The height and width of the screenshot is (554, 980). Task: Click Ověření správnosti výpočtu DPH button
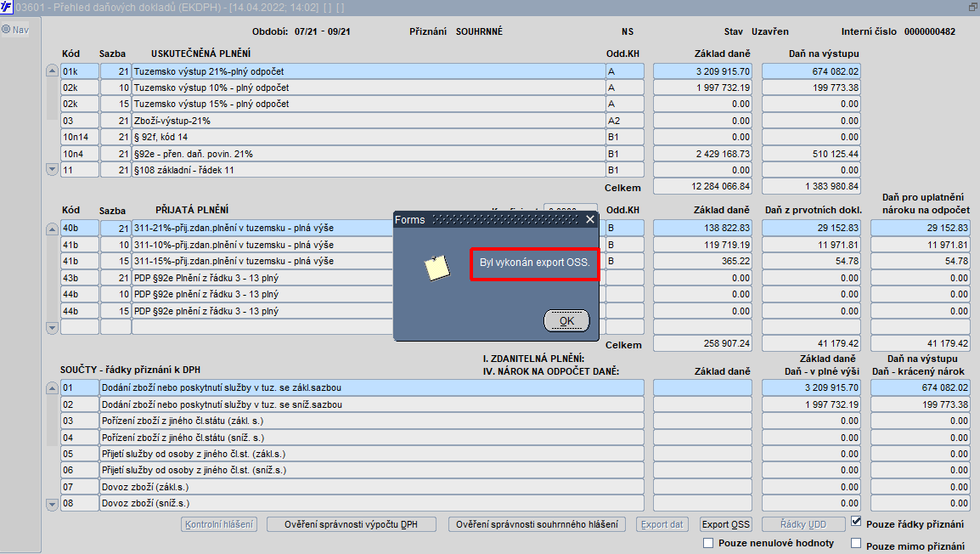(352, 524)
